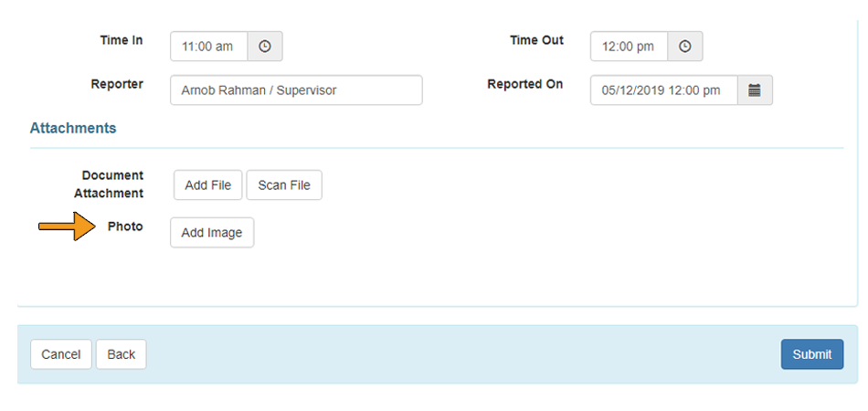868x411 pixels.
Task: Click the Reported On label
Action: 524,84
